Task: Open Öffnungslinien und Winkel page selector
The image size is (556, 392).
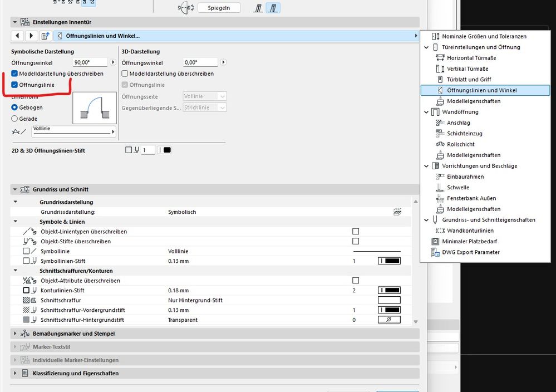Action: click(x=236, y=36)
